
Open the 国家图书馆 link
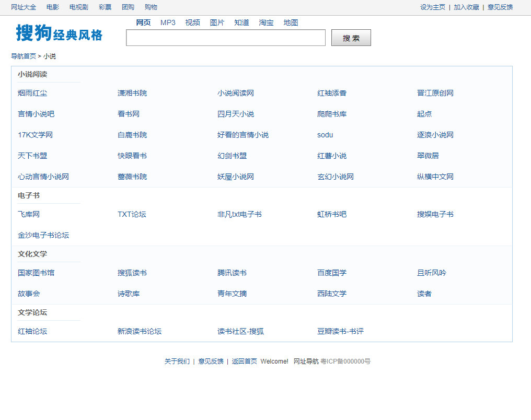point(36,273)
